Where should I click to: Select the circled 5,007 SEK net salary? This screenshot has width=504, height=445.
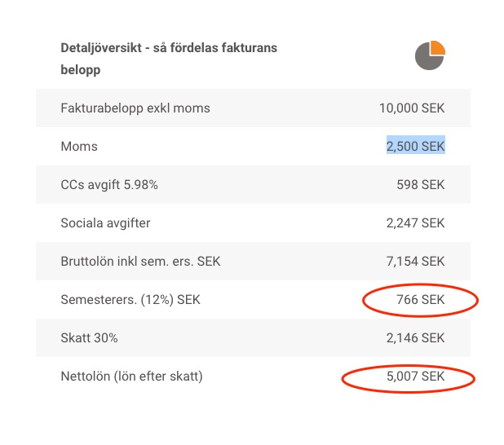pos(416,377)
